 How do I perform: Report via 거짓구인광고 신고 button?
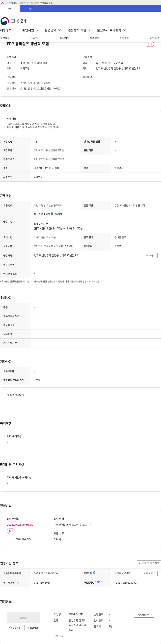point(149,563)
